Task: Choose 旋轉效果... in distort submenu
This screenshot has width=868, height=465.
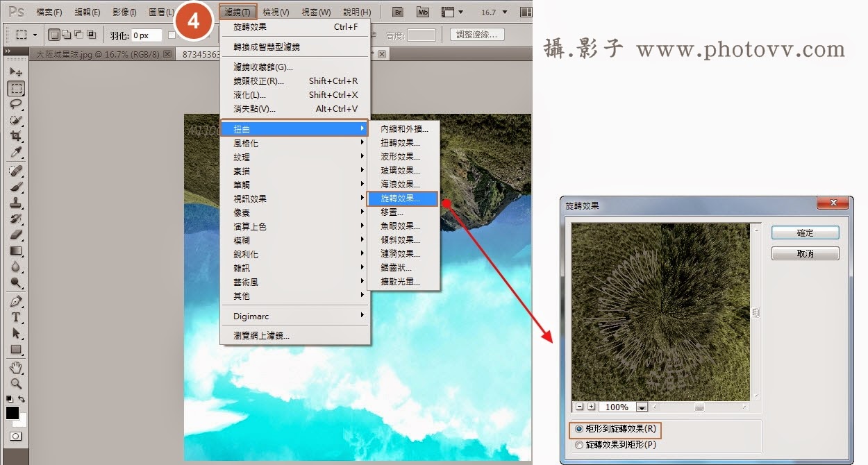Action: click(x=403, y=198)
